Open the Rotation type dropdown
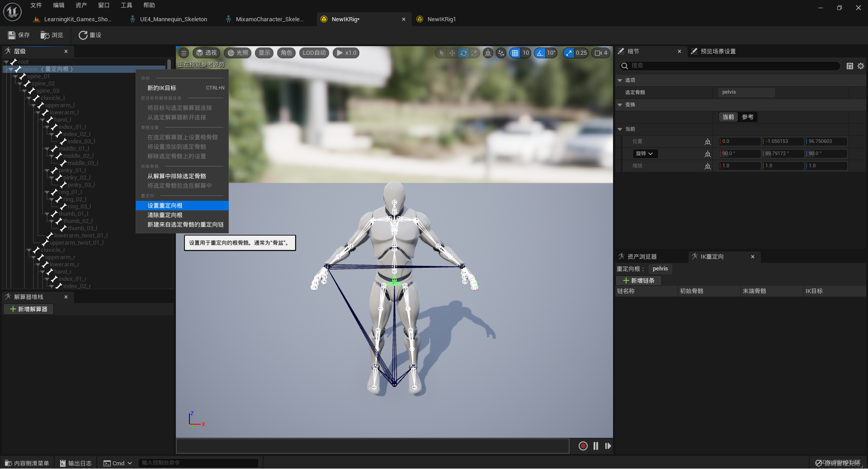Image resolution: width=868 pixels, height=469 pixels. [645, 153]
